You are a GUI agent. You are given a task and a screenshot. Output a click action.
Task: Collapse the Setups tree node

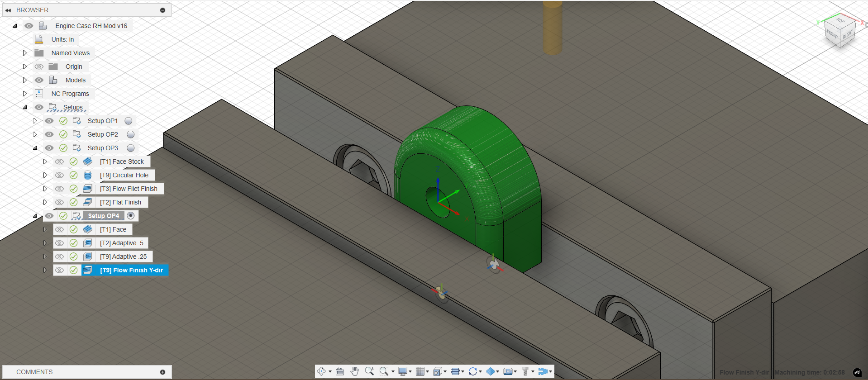point(25,107)
